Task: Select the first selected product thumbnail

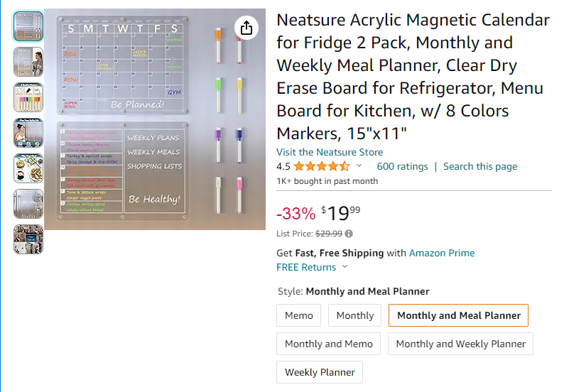Action: 28,26
